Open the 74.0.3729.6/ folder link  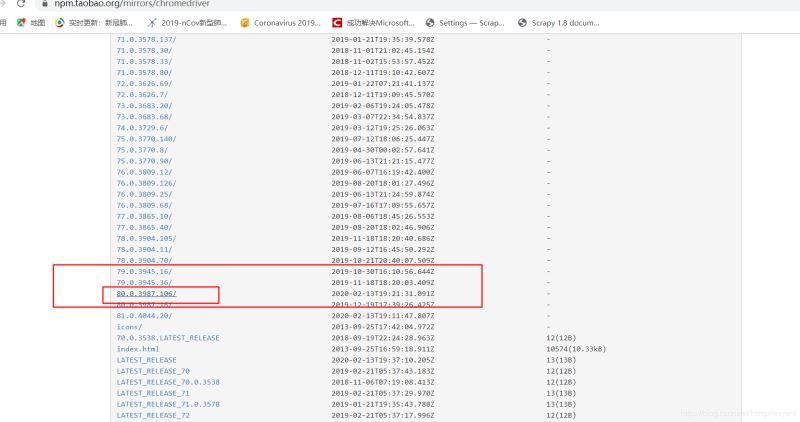pyautogui.click(x=142, y=128)
